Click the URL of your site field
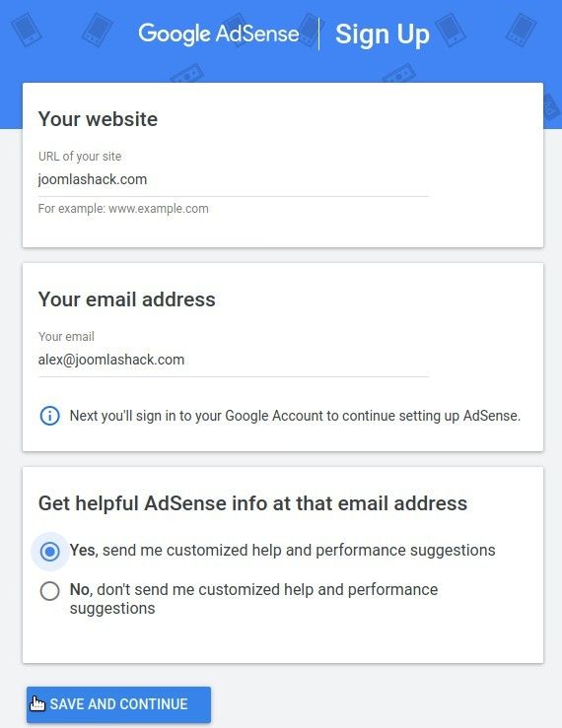562x728 pixels. click(x=234, y=179)
